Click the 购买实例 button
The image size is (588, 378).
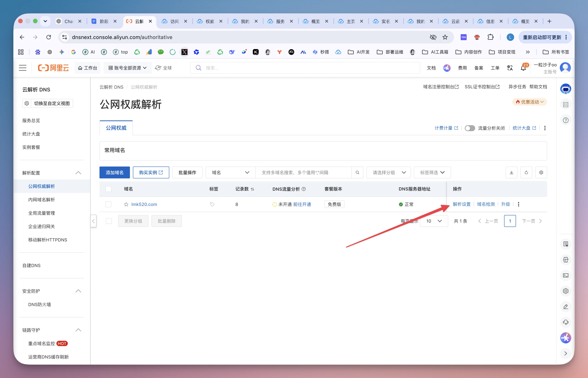tap(151, 173)
